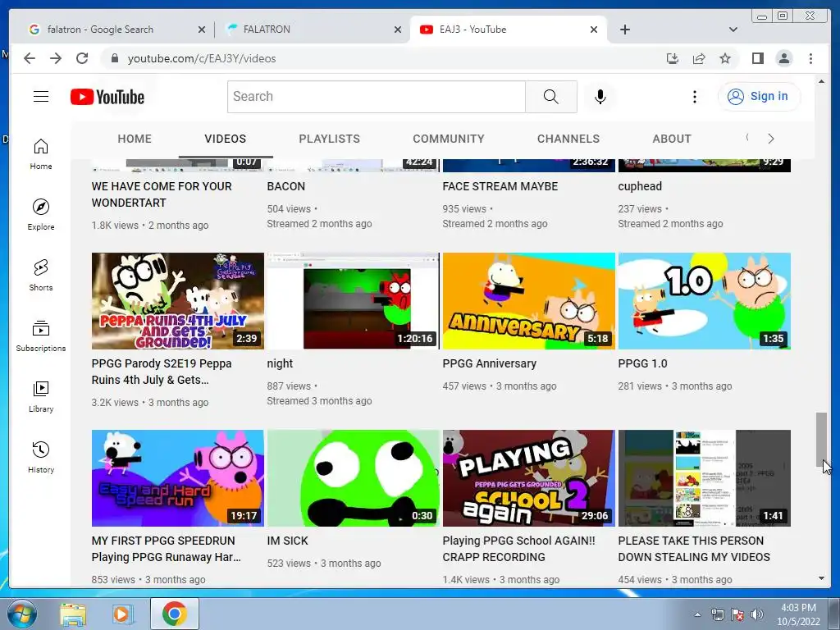
Task: Open Chrome three-dot menu
Action: coord(810,58)
